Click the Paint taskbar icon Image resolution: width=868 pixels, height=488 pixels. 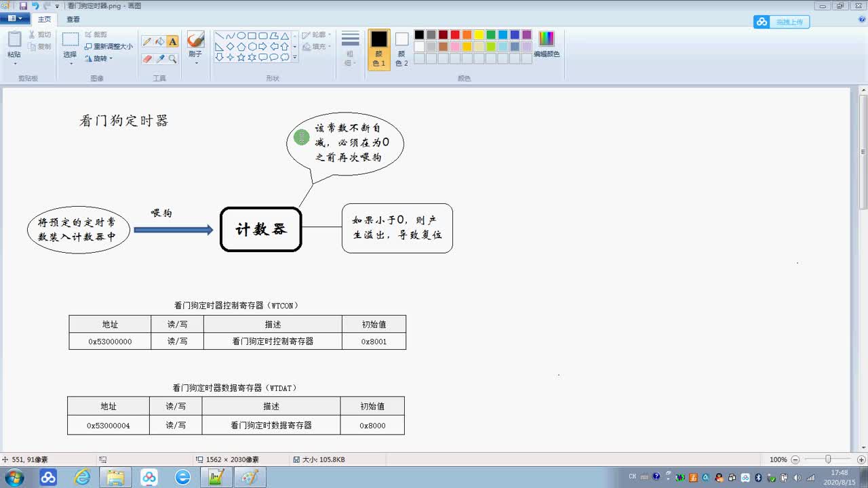[x=250, y=477]
